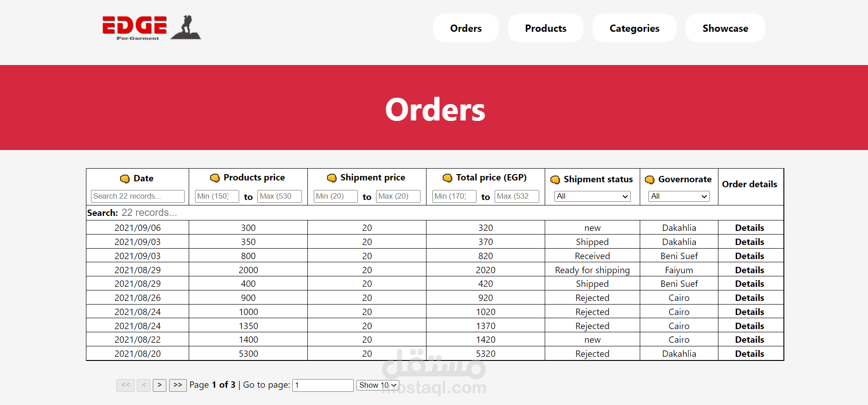Click the sort icon beside Products price
This screenshot has width=868, height=405.
pos(215,178)
